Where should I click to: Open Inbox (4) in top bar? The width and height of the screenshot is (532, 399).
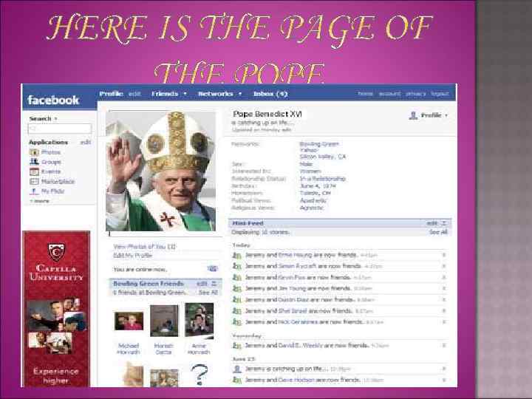coord(270,94)
